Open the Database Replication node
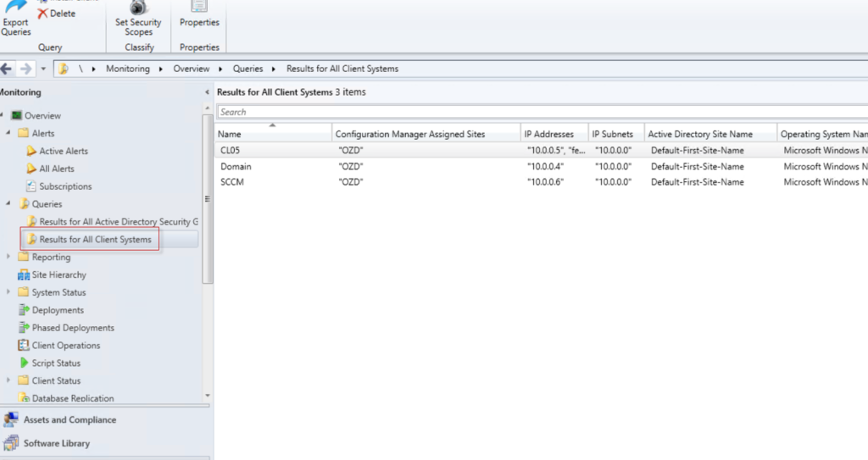 coord(73,398)
